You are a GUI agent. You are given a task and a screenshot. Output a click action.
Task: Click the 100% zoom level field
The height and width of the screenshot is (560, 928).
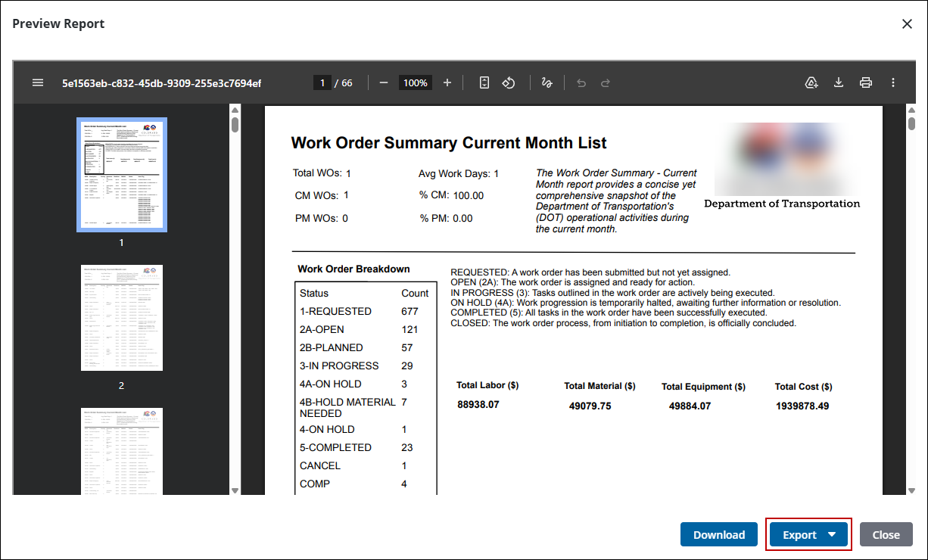coord(415,83)
